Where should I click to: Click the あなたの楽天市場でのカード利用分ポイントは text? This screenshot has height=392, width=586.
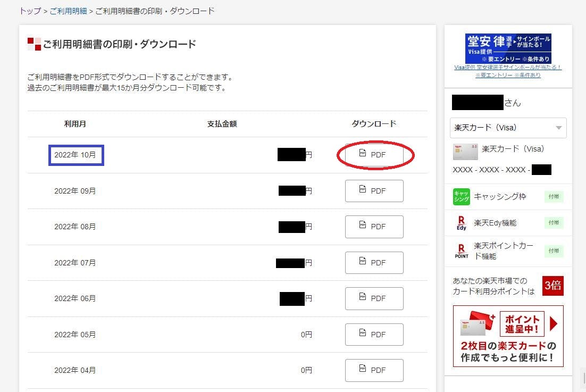pyautogui.click(x=493, y=286)
